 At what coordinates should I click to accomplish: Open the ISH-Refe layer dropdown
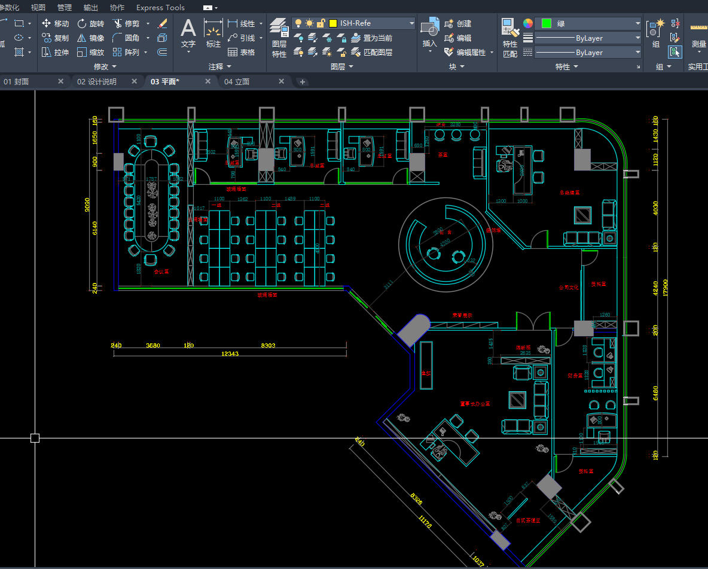(411, 23)
